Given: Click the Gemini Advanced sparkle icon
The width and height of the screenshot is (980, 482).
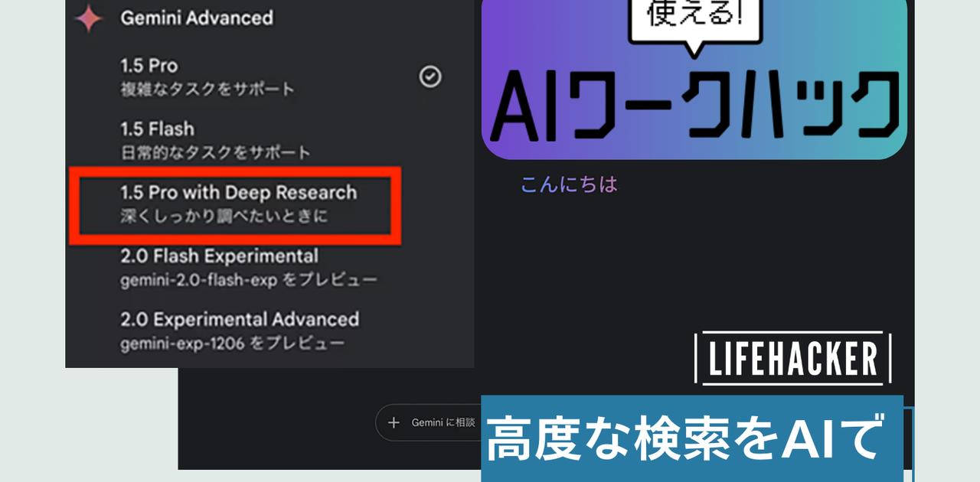Looking at the screenshot, I should pyautogui.click(x=89, y=18).
